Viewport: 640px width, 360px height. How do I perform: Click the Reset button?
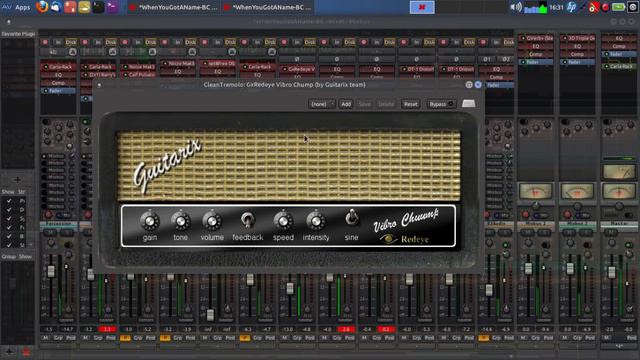click(411, 104)
